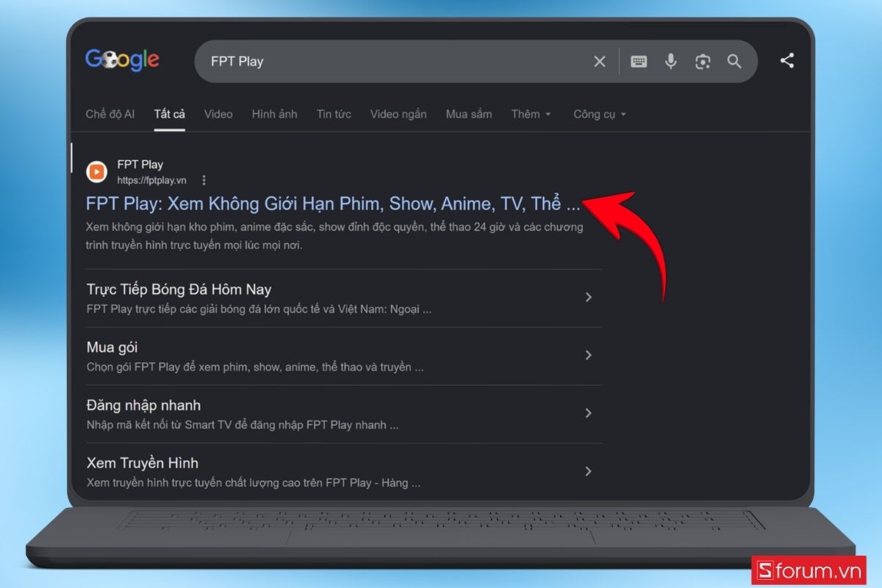Switch to the Mua sắm tab
This screenshot has width=882, height=588.
[469, 114]
